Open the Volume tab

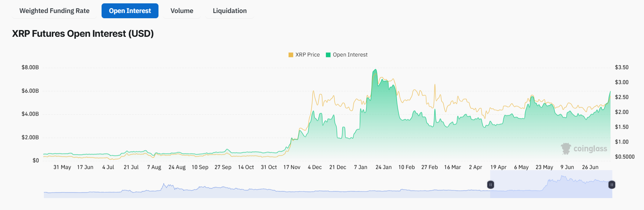click(x=182, y=11)
